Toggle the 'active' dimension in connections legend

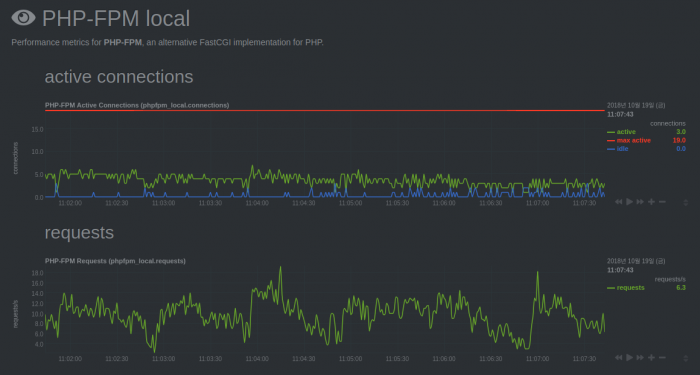pyautogui.click(x=626, y=132)
